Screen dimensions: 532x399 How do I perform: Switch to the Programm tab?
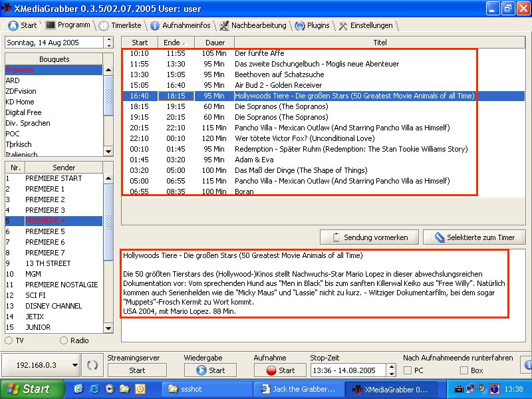coord(68,25)
